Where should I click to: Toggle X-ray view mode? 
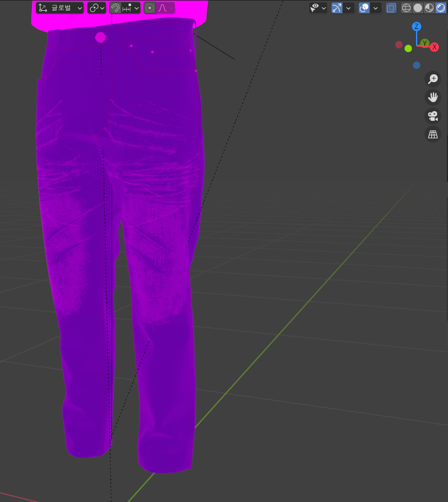pyautogui.click(x=391, y=8)
